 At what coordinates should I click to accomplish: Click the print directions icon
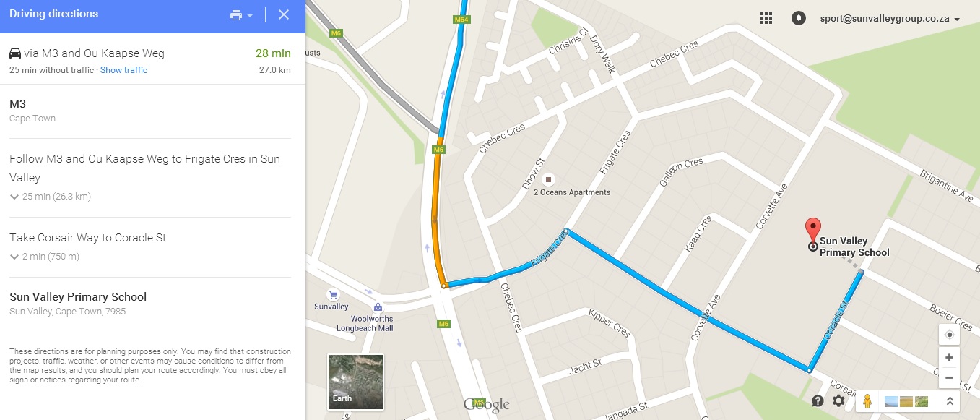point(236,15)
